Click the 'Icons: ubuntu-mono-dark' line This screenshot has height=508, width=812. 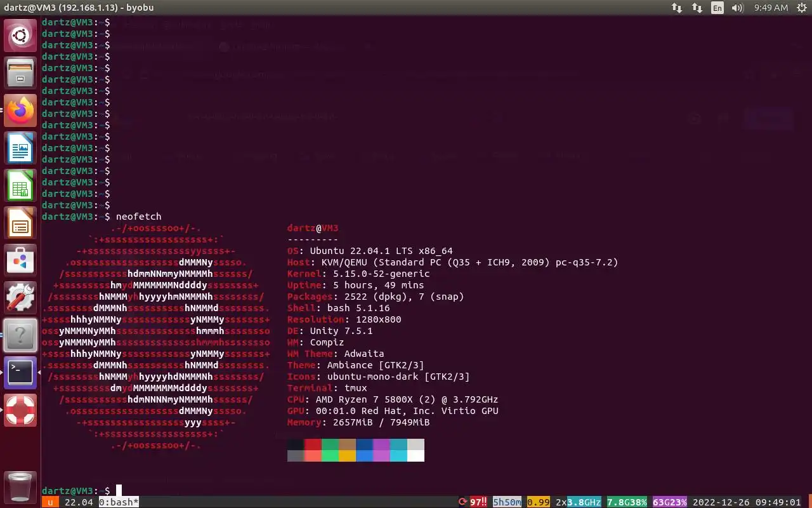coord(379,377)
